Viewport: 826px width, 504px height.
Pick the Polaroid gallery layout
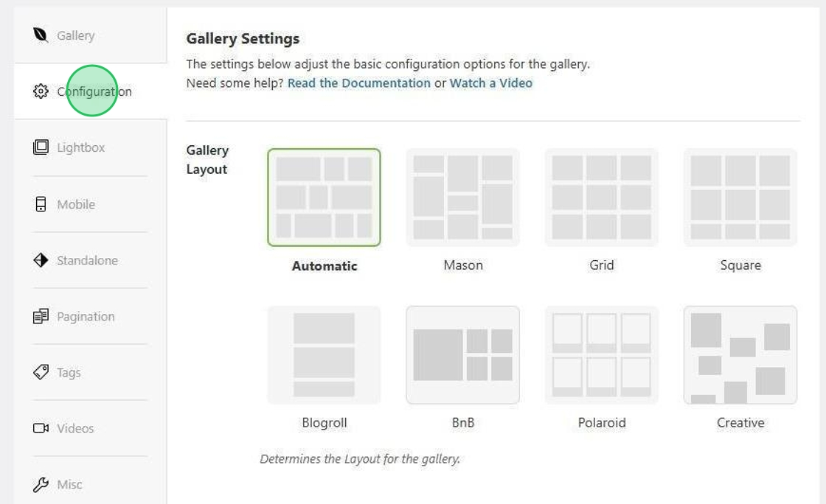pyautogui.click(x=602, y=354)
